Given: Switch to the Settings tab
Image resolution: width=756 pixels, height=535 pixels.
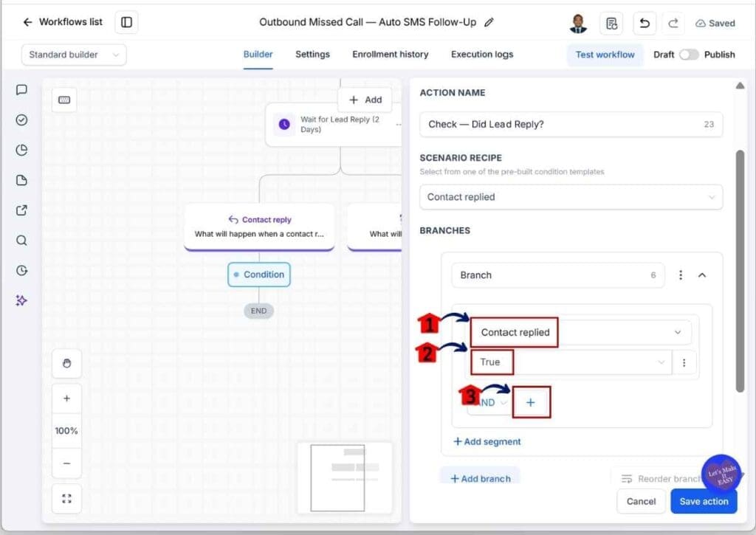Looking at the screenshot, I should coord(312,55).
